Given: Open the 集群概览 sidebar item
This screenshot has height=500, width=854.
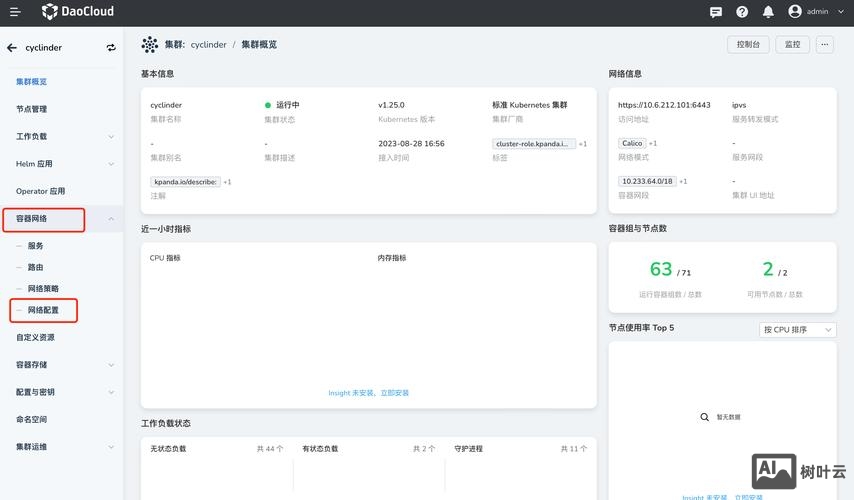Looking at the screenshot, I should [32, 82].
